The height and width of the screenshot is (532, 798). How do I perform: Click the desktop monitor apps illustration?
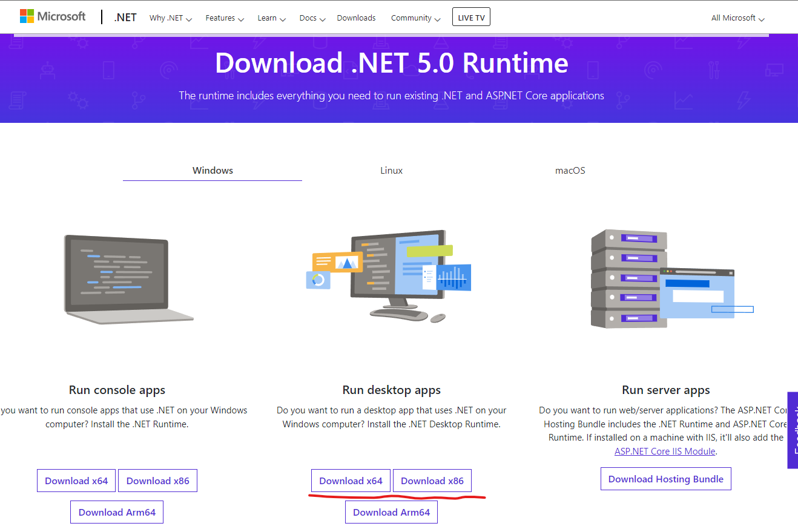tap(389, 276)
